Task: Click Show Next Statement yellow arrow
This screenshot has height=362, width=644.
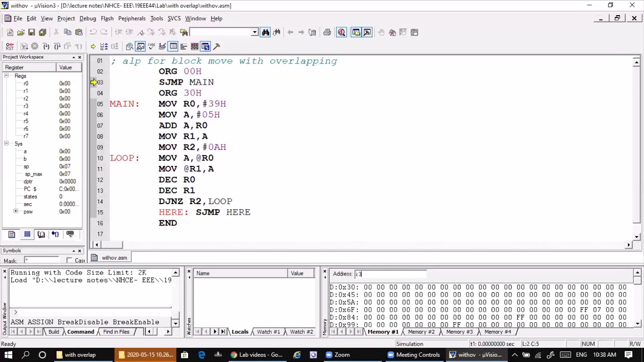Action: click(93, 47)
